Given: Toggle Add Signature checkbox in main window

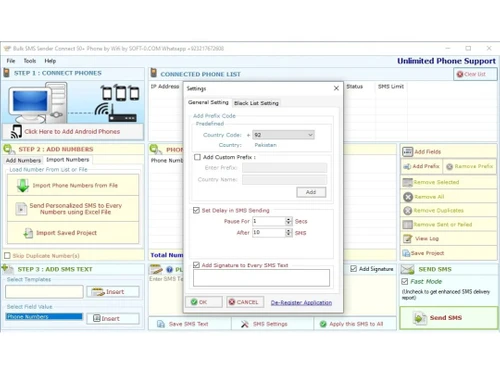Looking at the screenshot, I should tap(354, 269).
